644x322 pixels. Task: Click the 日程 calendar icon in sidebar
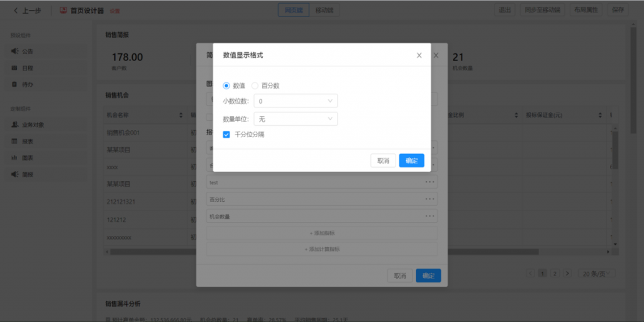tap(14, 67)
